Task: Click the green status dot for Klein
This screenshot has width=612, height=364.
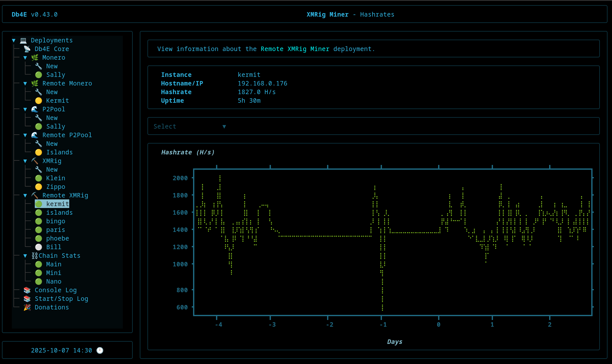Action: tap(39, 178)
